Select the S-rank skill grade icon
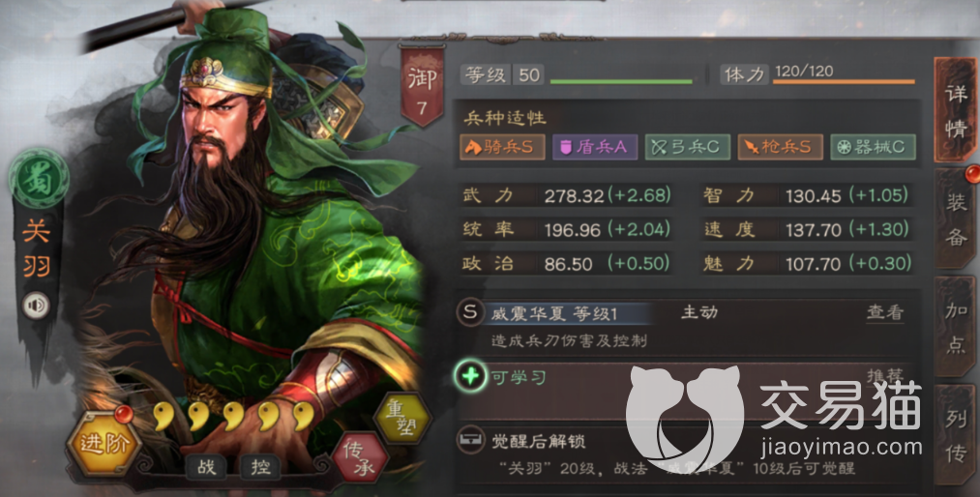This screenshot has height=497, width=980. point(469,312)
